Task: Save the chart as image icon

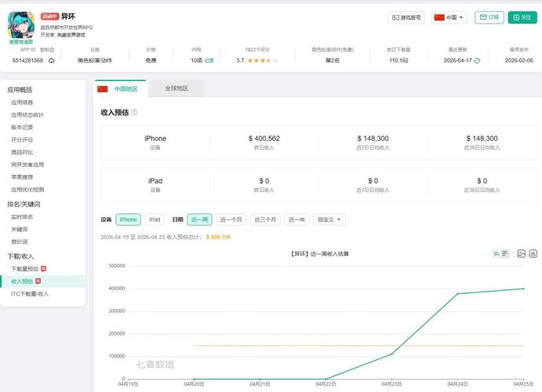Action: coord(522,254)
